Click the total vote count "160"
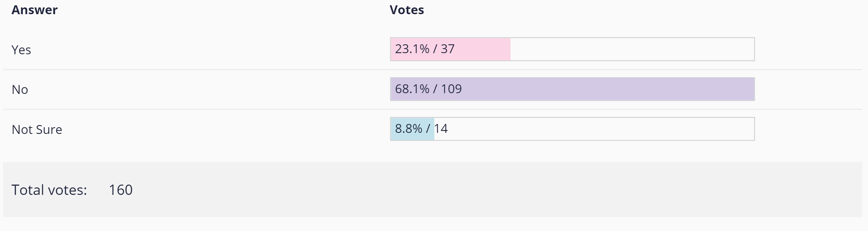Image resolution: width=868 pixels, height=231 pixels. [120, 190]
